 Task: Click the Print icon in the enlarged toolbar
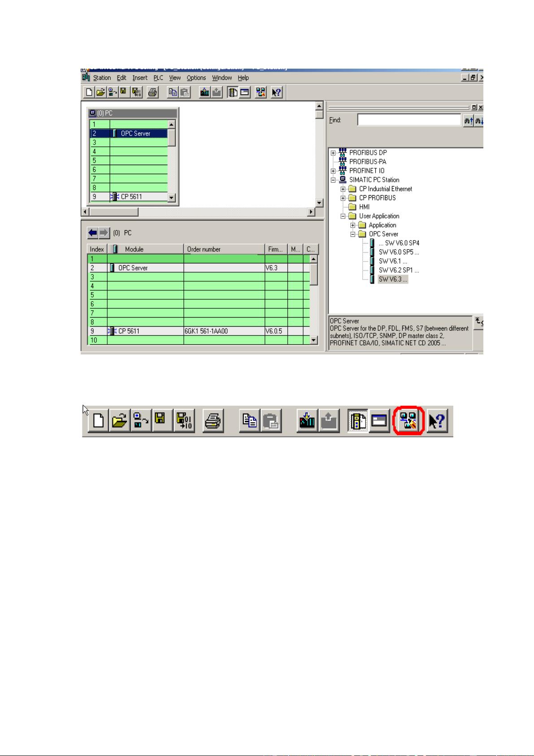click(213, 421)
